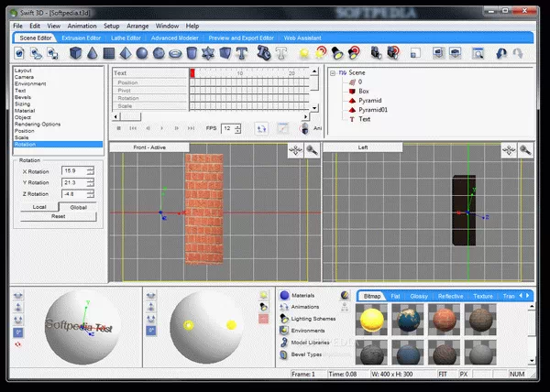
Task: Add a cylinder primitive
Action: click(x=192, y=53)
